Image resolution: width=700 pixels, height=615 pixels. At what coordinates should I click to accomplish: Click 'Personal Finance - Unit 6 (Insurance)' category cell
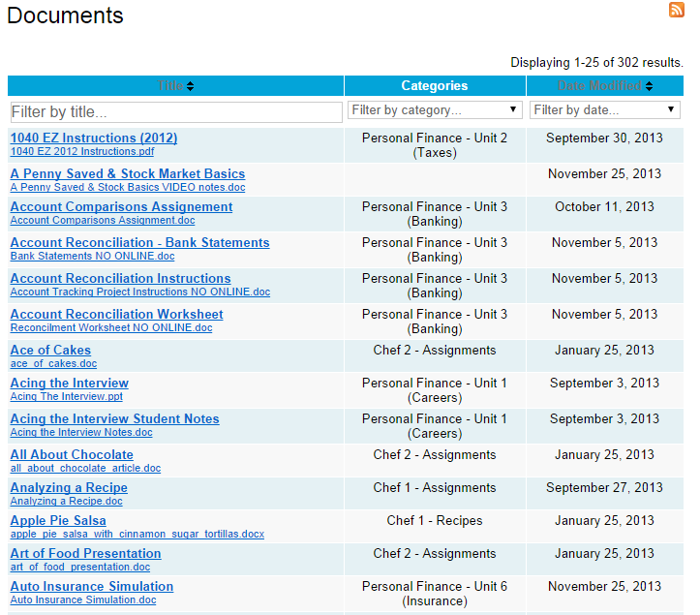click(x=435, y=594)
